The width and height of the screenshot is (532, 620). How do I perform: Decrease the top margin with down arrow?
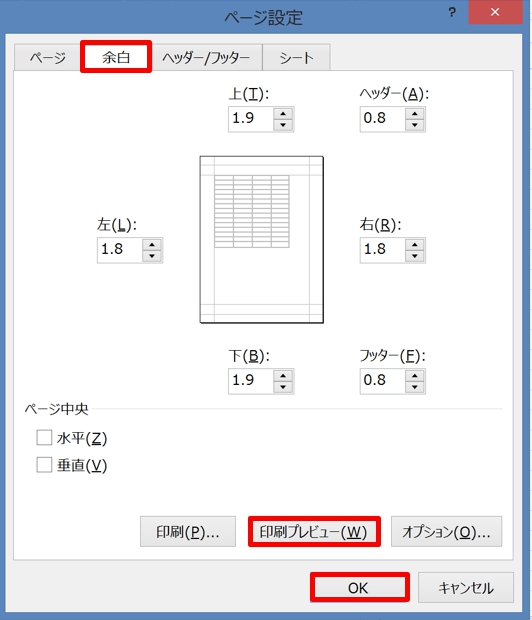(x=283, y=125)
